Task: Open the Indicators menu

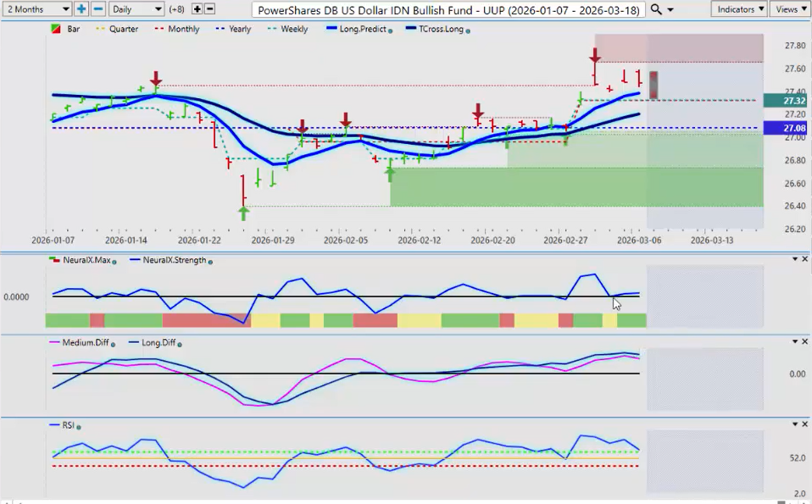Action: pyautogui.click(x=739, y=9)
